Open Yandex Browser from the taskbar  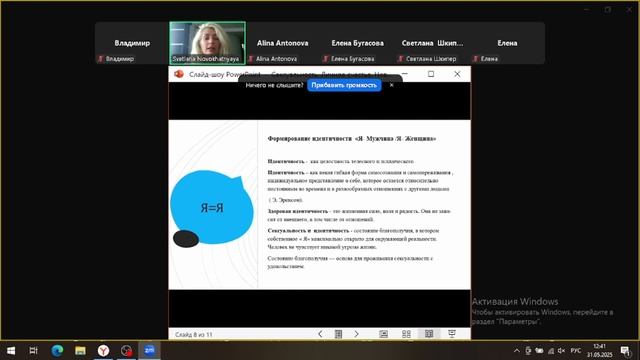point(103,350)
